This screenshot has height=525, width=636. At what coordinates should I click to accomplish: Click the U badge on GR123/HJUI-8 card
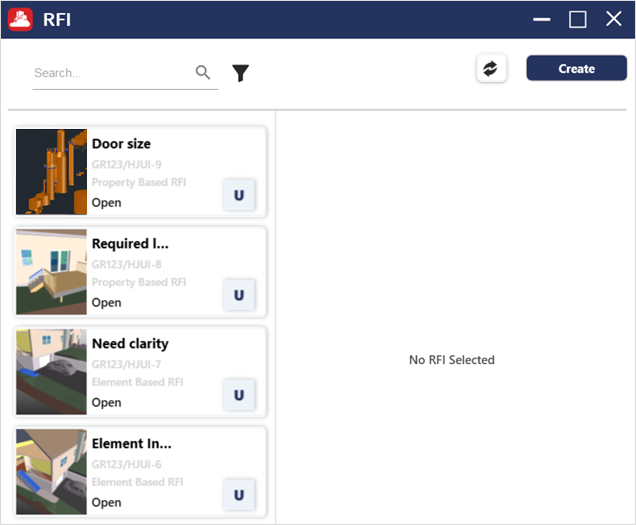(239, 295)
